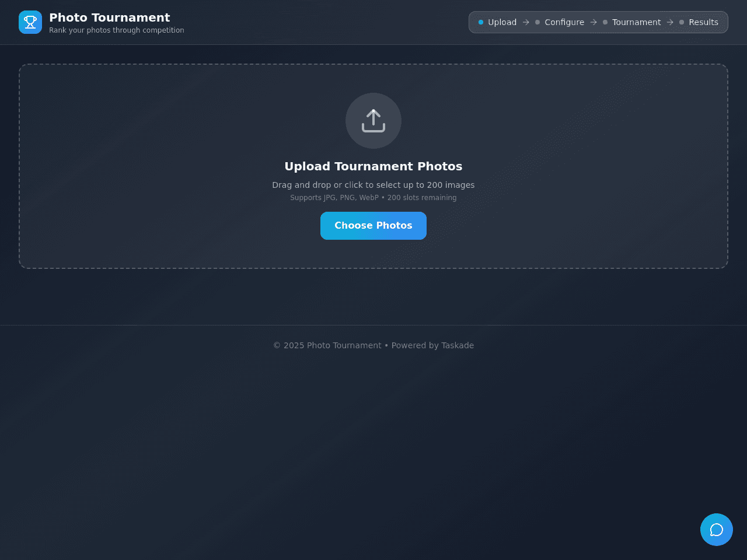Click the arrow between Upload and Configure
The image size is (747, 560).
526,22
